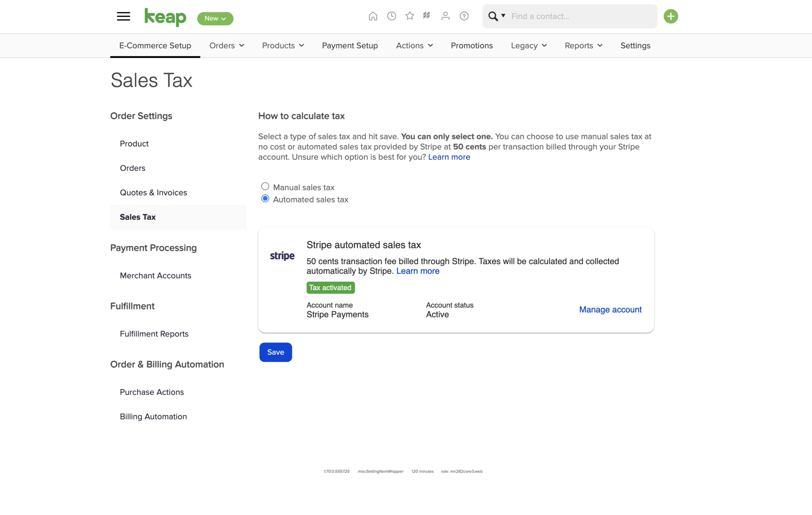Screen dimensions: 812x515
Task: Click the 120 minutes footer text
Action: click(422, 472)
